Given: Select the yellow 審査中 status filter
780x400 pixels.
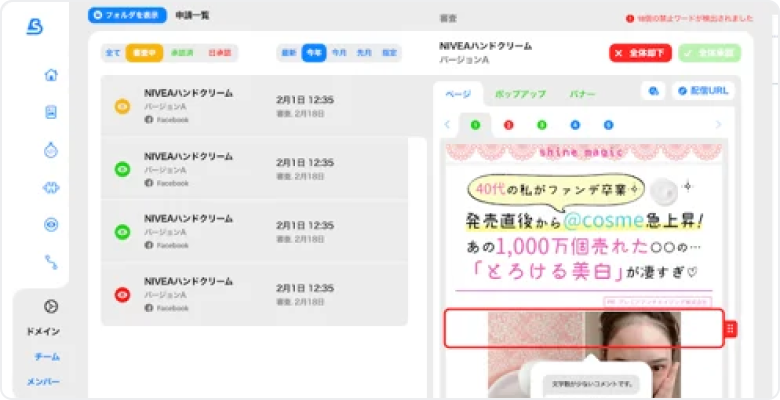Looking at the screenshot, I should pos(144,53).
